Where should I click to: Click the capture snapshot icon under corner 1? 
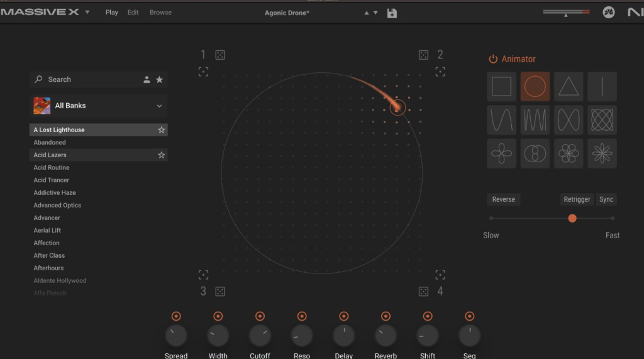click(x=203, y=72)
